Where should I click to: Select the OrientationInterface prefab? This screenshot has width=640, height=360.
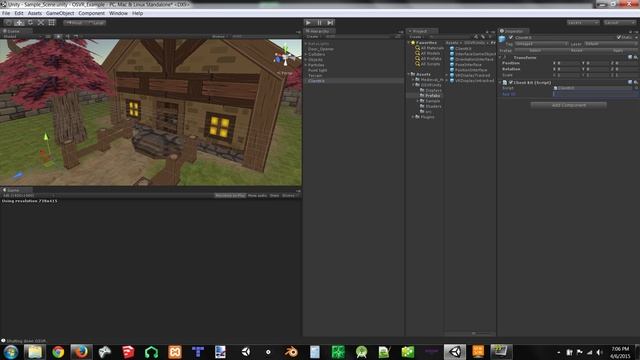471,60
